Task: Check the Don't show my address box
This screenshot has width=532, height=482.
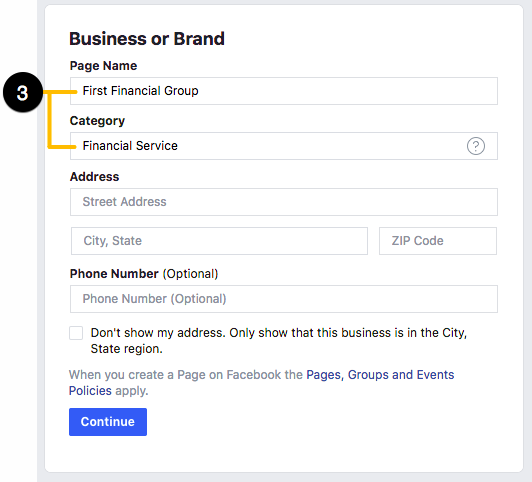Action: [x=76, y=333]
